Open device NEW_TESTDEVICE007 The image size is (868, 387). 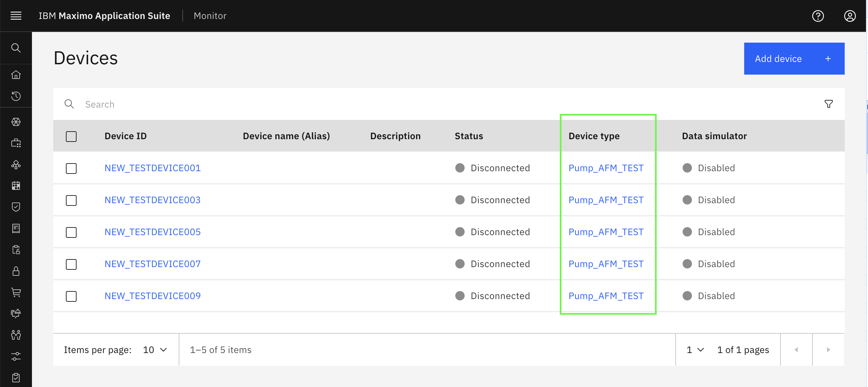point(153,264)
